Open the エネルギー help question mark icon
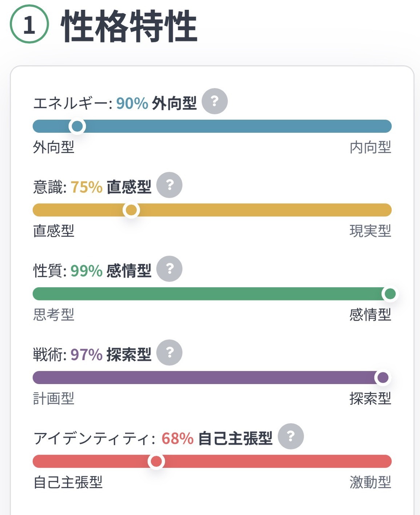Image resolution: width=420 pixels, height=515 pixels. (215, 101)
